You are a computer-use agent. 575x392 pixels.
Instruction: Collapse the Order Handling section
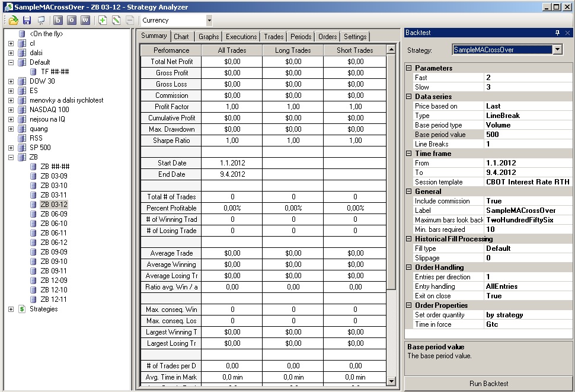(408, 267)
